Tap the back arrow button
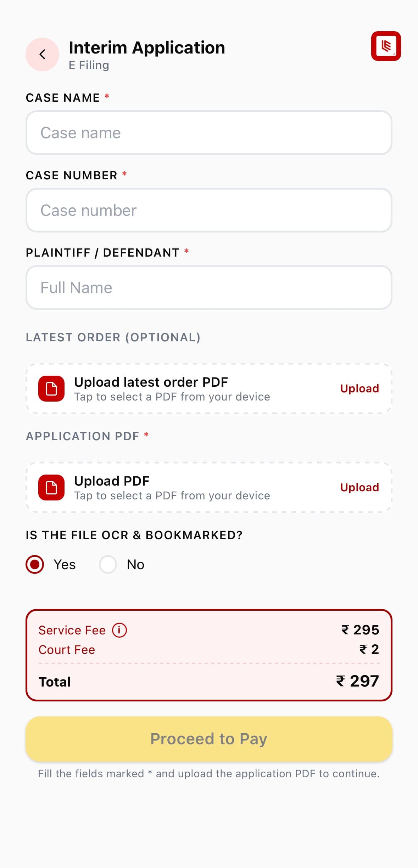418x868 pixels. pos(42,54)
